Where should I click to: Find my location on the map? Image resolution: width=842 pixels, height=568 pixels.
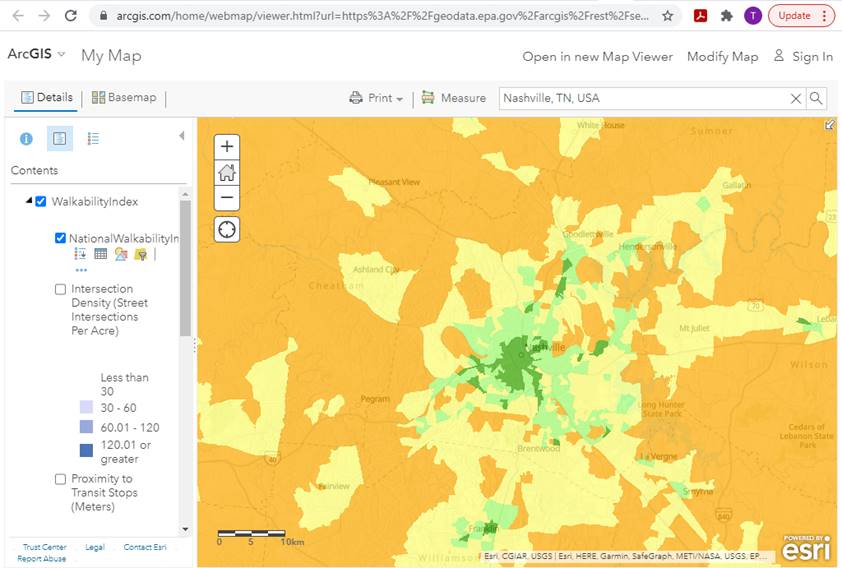point(227,230)
